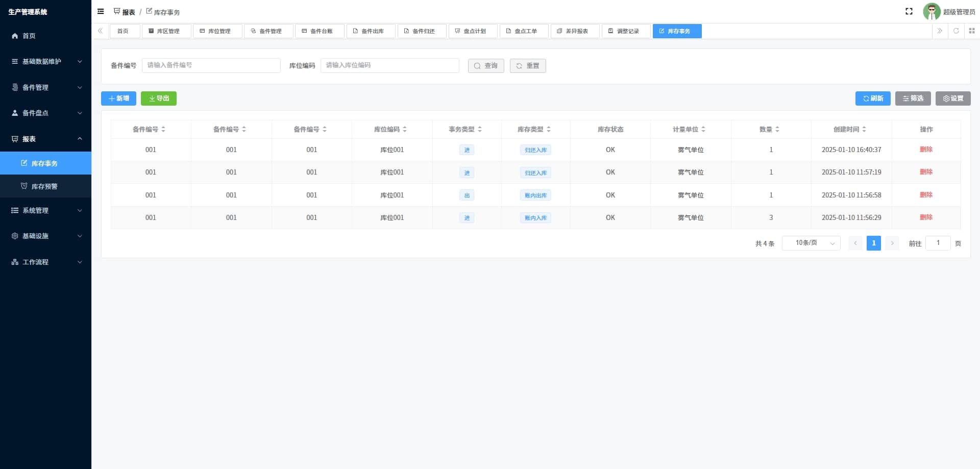
Task: Click the 查询 search button
Action: coord(486,66)
